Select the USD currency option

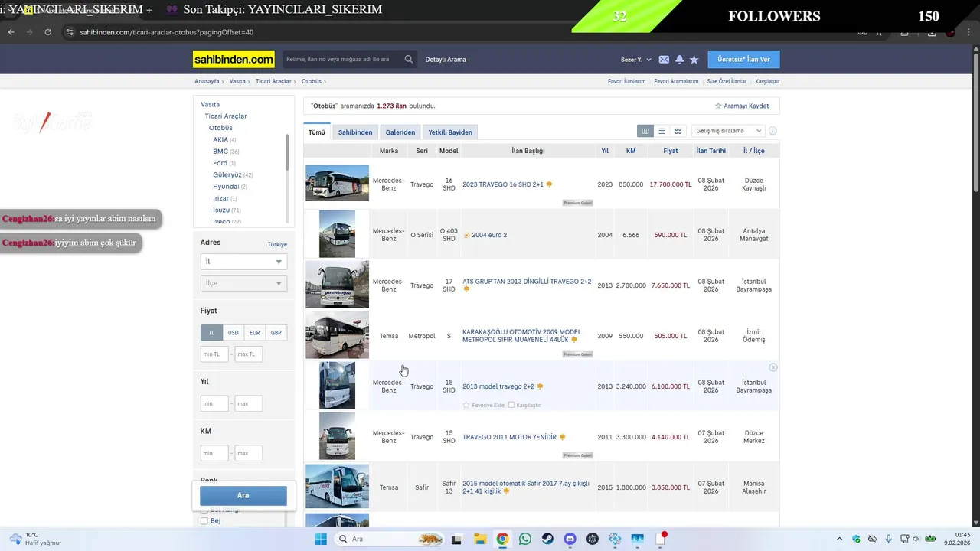point(233,333)
